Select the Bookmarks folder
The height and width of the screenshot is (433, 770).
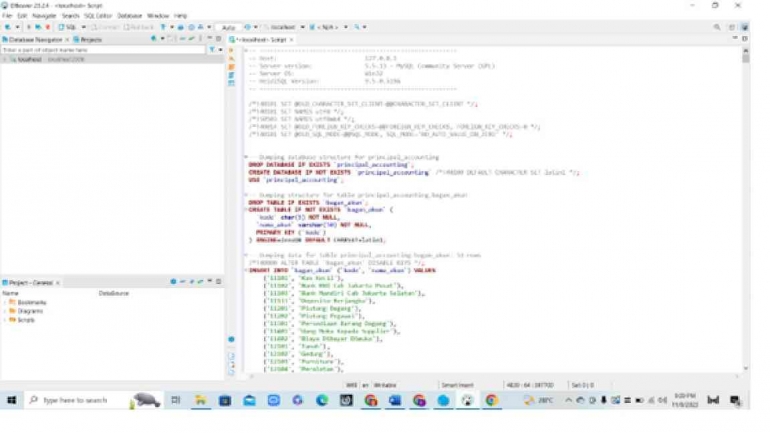(x=28, y=302)
